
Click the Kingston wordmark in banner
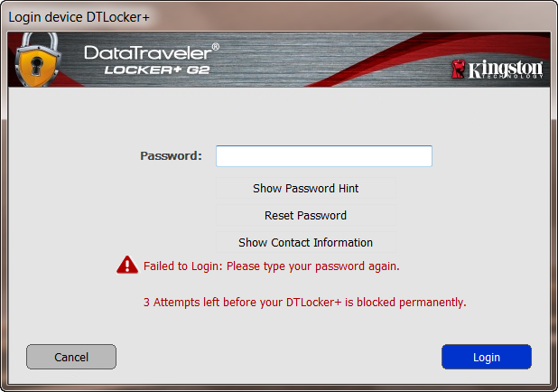[506, 69]
